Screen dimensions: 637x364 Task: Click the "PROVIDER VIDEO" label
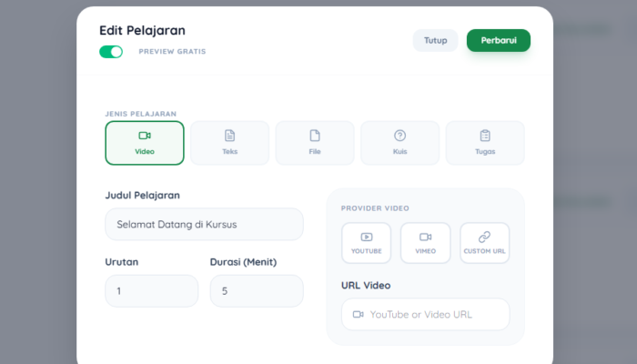tap(375, 208)
